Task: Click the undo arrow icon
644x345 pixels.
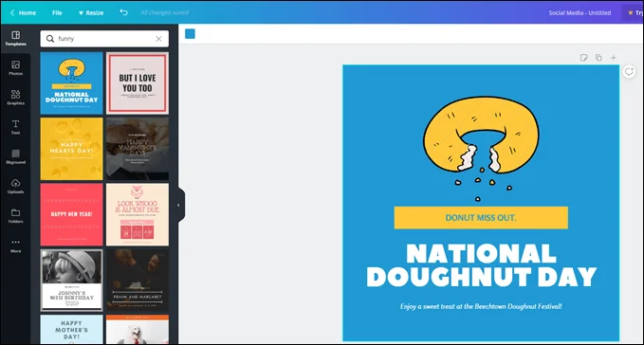Action: point(123,12)
